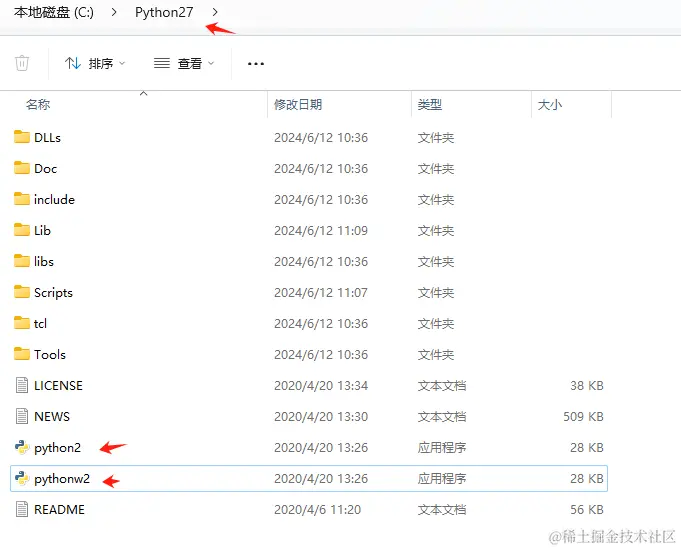
Task: Select the include folder icon
Action: click(22, 199)
